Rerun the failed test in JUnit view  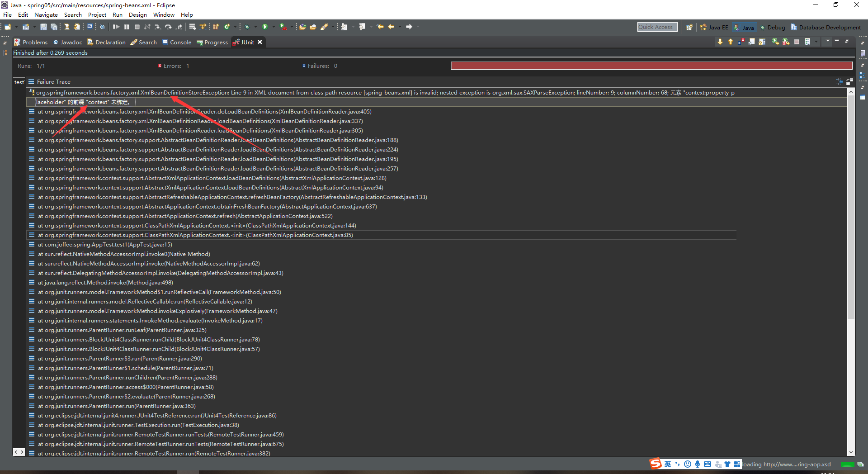coord(775,42)
